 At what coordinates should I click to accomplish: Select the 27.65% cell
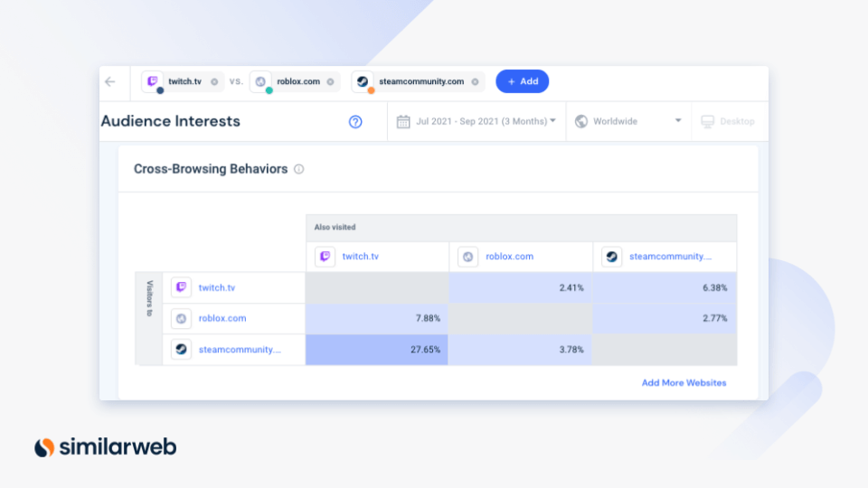tap(377, 350)
